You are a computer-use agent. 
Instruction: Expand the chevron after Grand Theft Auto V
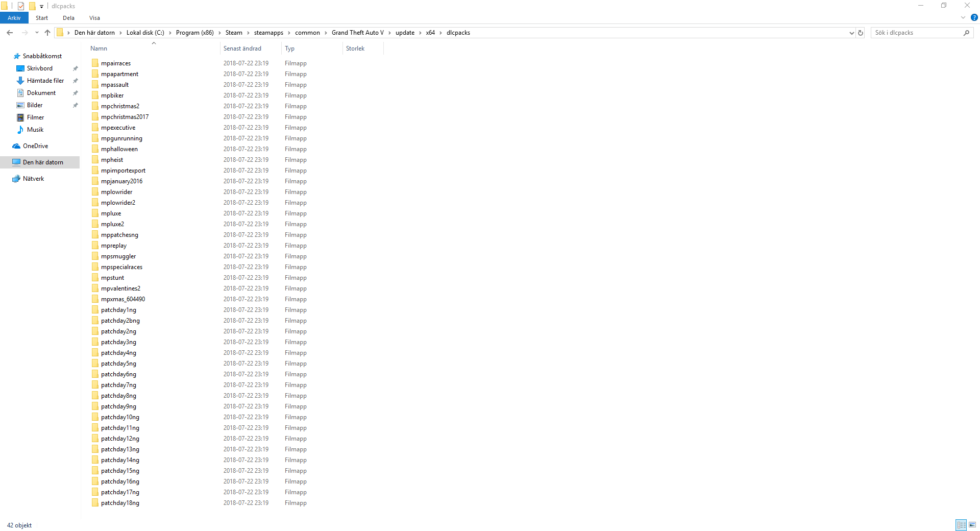pyautogui.click(x=390, y=33)
